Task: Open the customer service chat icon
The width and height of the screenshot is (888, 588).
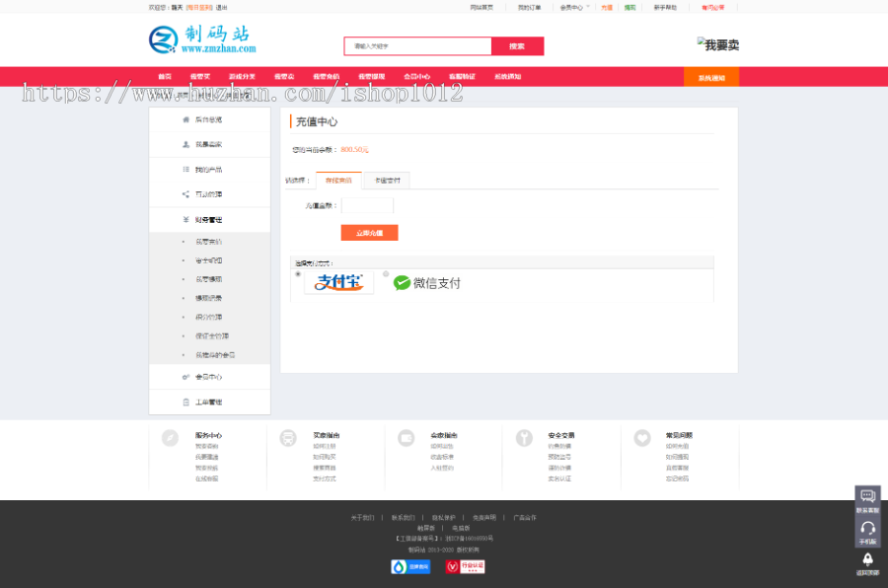Action: [x=867, y=497]
